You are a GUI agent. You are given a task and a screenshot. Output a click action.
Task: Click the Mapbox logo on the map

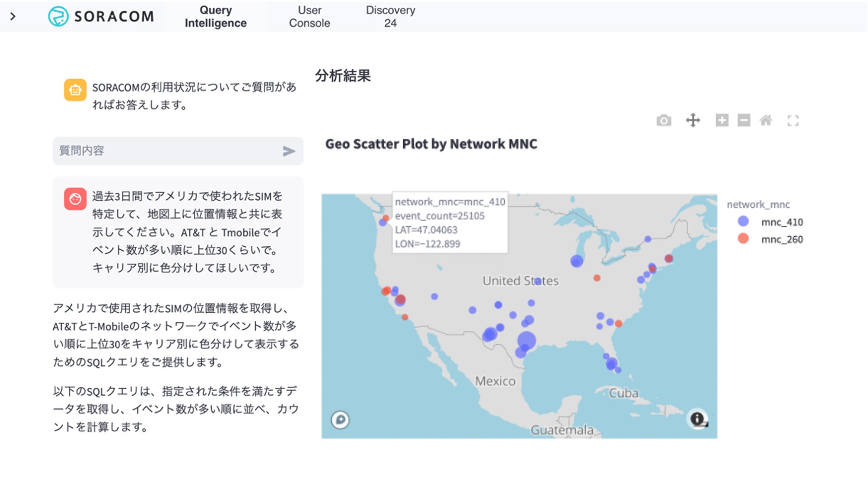tap(340, 420)
